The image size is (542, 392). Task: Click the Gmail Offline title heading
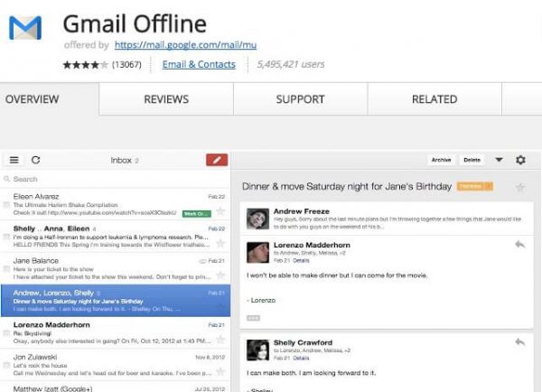(x=135, y=23)
